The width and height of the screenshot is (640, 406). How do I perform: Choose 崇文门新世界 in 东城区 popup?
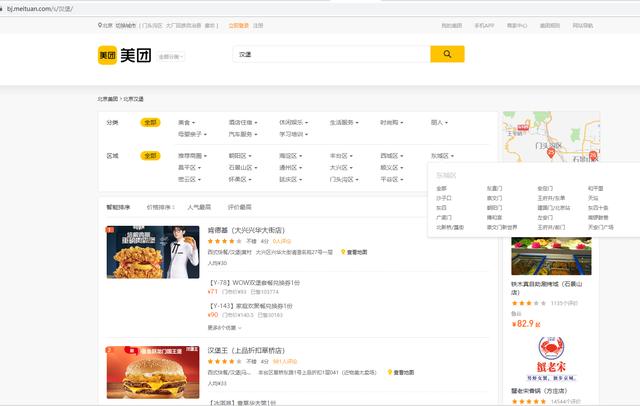(x=502, y=227)
